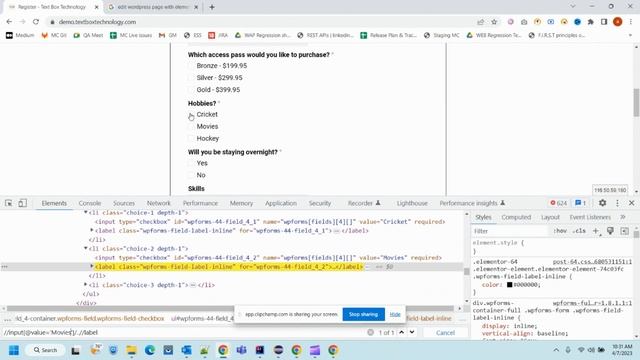Toggle device toolbar icon in DevTools
640x360 pixels.
(x=22, y=203)
